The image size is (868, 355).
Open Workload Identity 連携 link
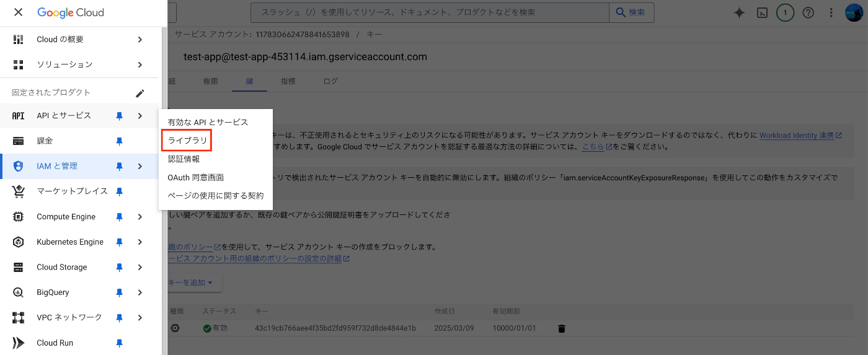pyautogui.click(x=800, y=135)
